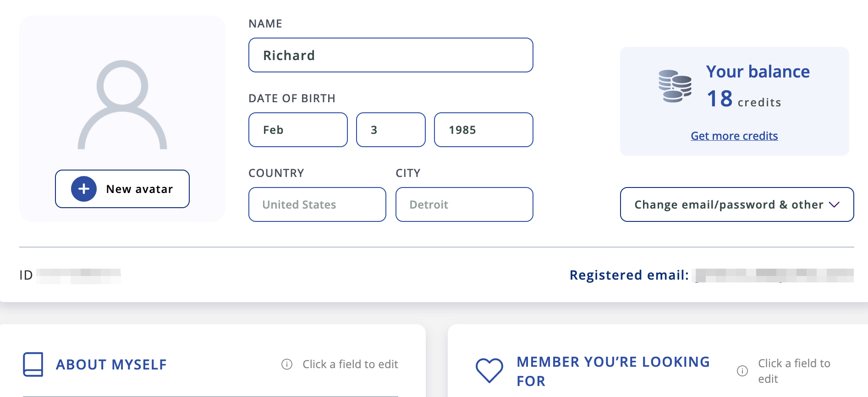Viewport: 868px width, 397px height.
Task: Click the book icon beside About Myself
Action: 33,364
